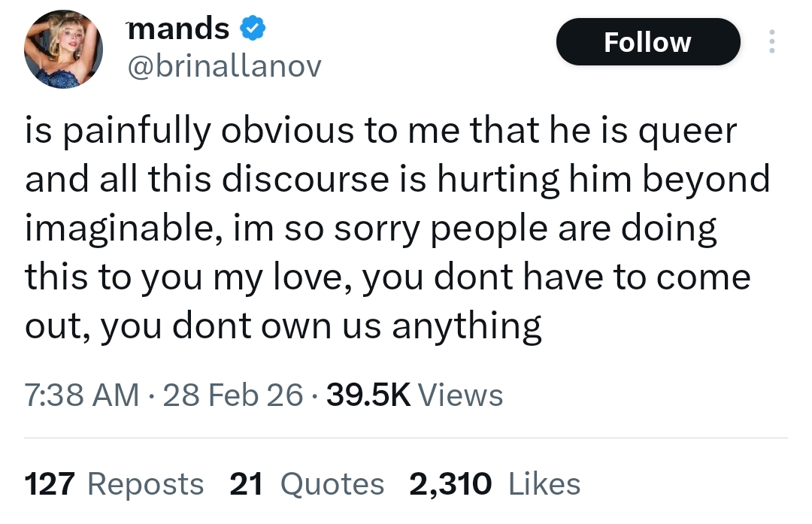The height and width of the screenshot is (524, 812).
Task: Click the 28 Feb 26 date
Action: (x=232, y=395)
